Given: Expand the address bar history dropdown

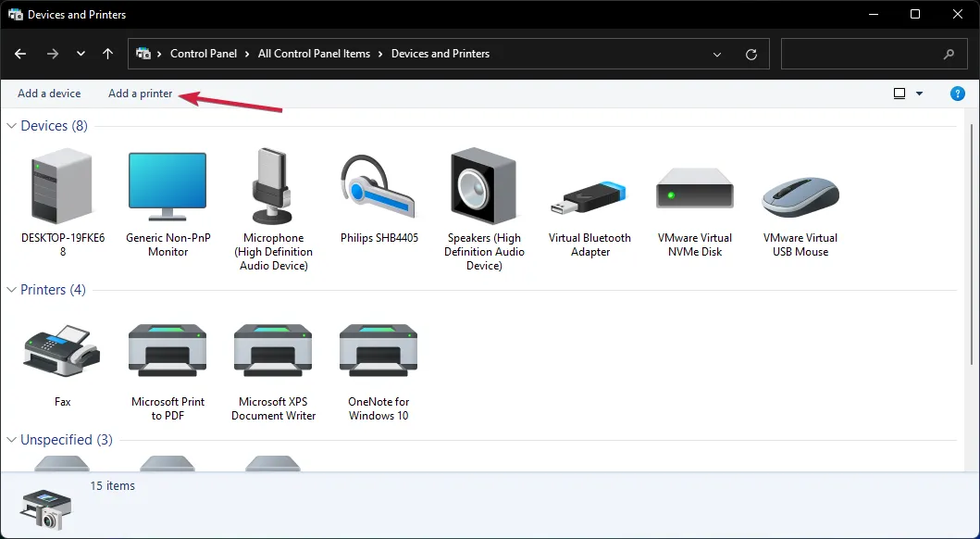Looking at the screenshot, I should [717, 55].
